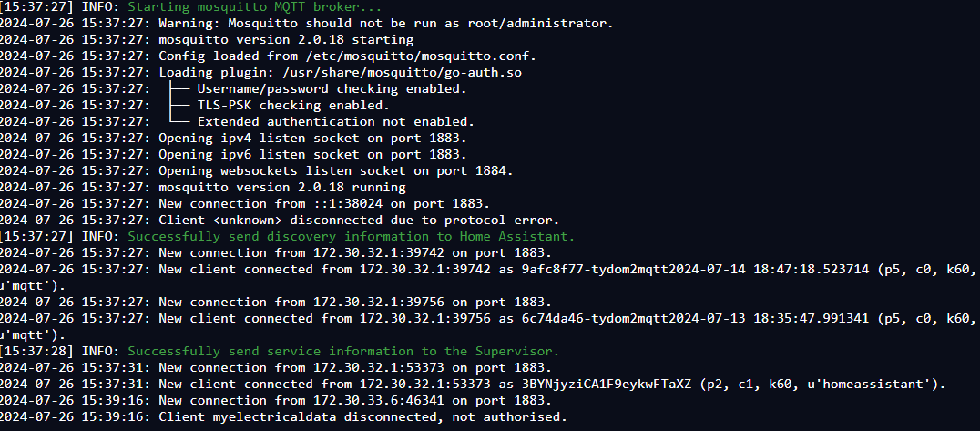Viewport: 980px width, 431px height.
Task: Click the 'mosquitto version 2.0.18 starting' line
Action: click(x=207, y=40)
